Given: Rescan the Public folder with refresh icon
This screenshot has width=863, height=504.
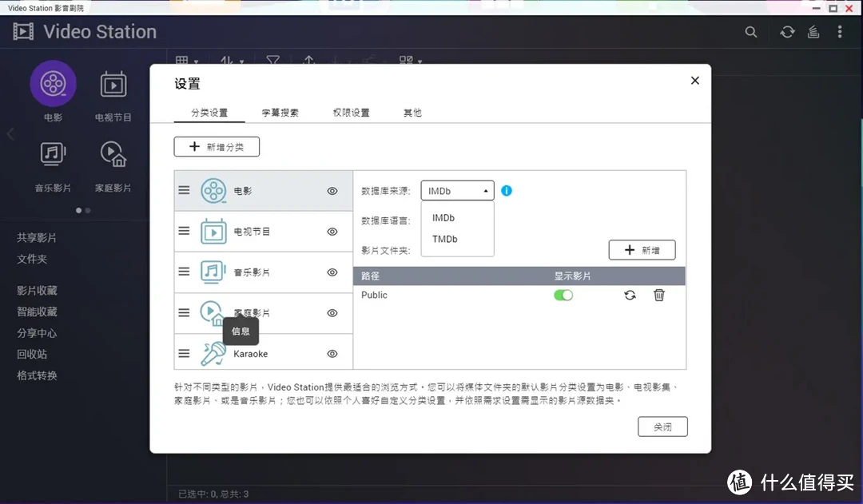Looking at the screenshot, I should [630, 295].
